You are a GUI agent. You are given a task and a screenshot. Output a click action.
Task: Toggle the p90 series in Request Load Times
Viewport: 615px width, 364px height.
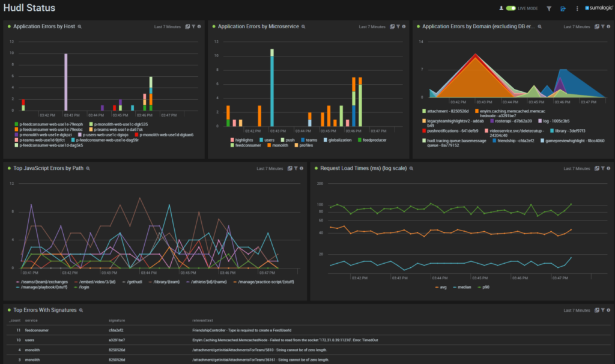(x=483, y=287)
